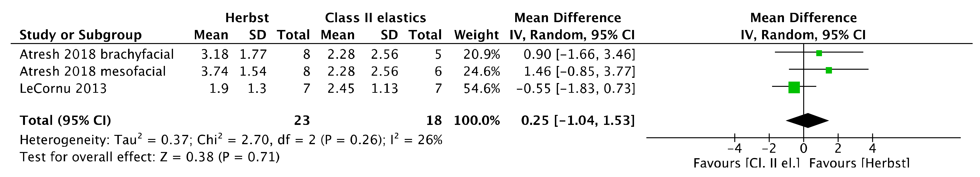
Task: Select the Atresh 2018 brachyfacial study label
Action: 97,54
